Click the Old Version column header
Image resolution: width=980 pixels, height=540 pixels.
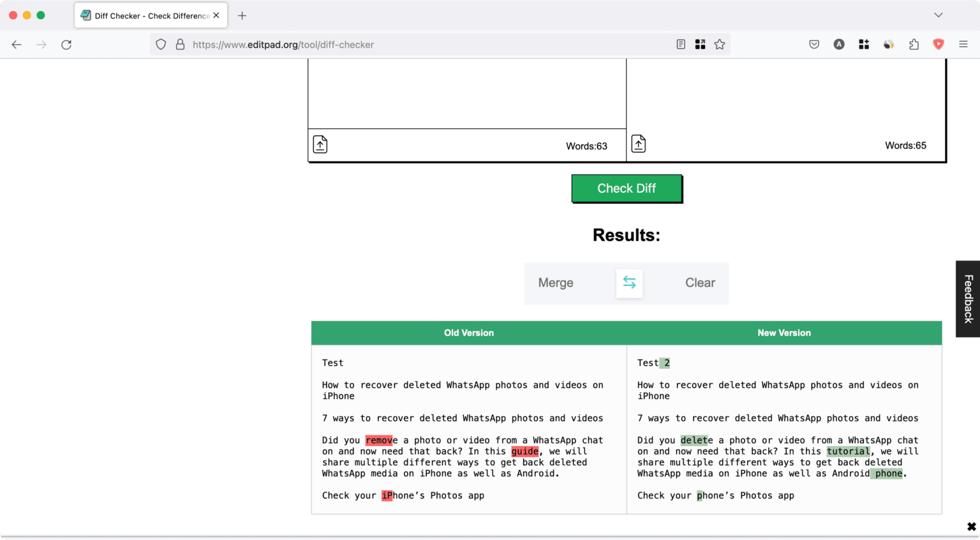click(x=469, y=333)
